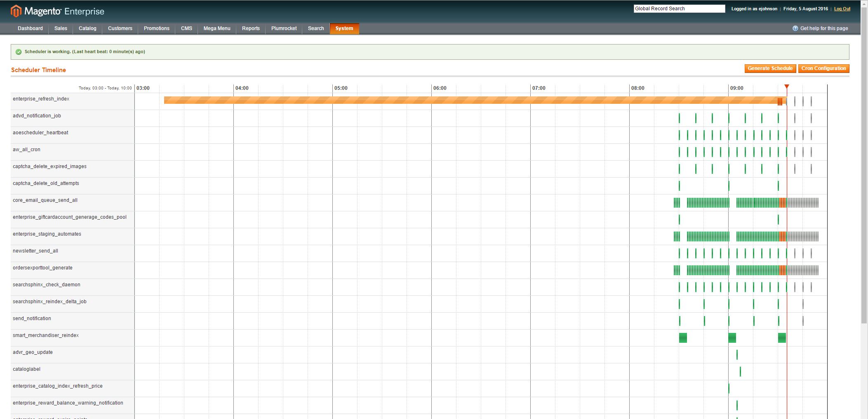
Task: Click the green scheduler success checkmark icon
Action: (x=19, y=52)
